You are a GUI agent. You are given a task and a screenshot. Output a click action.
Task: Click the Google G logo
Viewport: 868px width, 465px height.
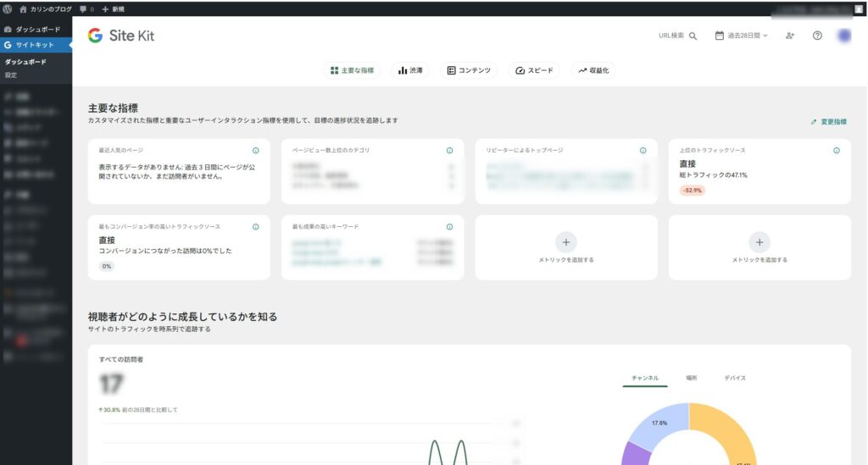pos(95,36)
